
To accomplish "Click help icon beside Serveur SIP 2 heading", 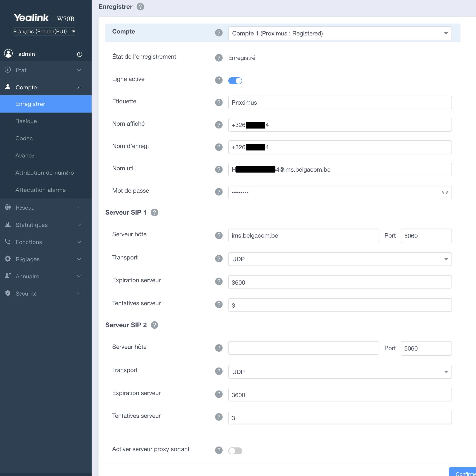I will (x=154, y=325).
